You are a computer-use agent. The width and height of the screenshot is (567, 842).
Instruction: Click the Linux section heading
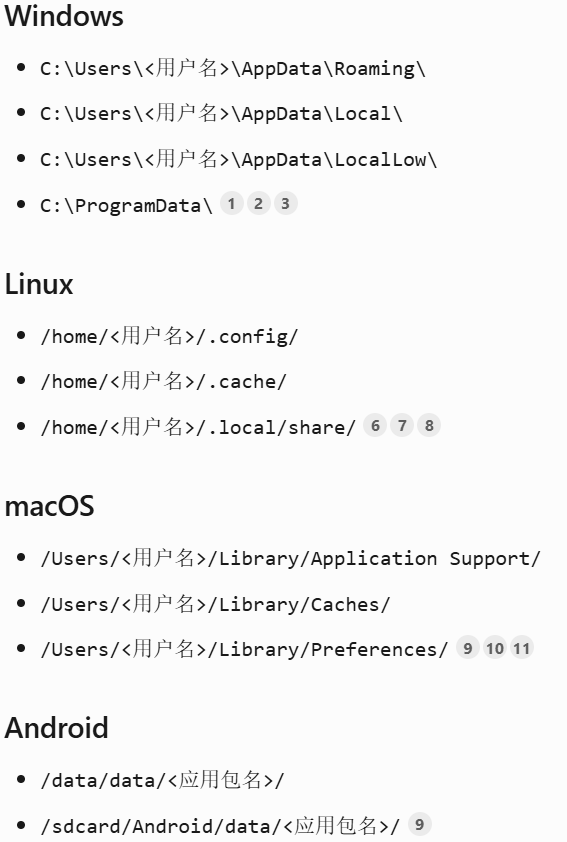[x=39, y=284]
